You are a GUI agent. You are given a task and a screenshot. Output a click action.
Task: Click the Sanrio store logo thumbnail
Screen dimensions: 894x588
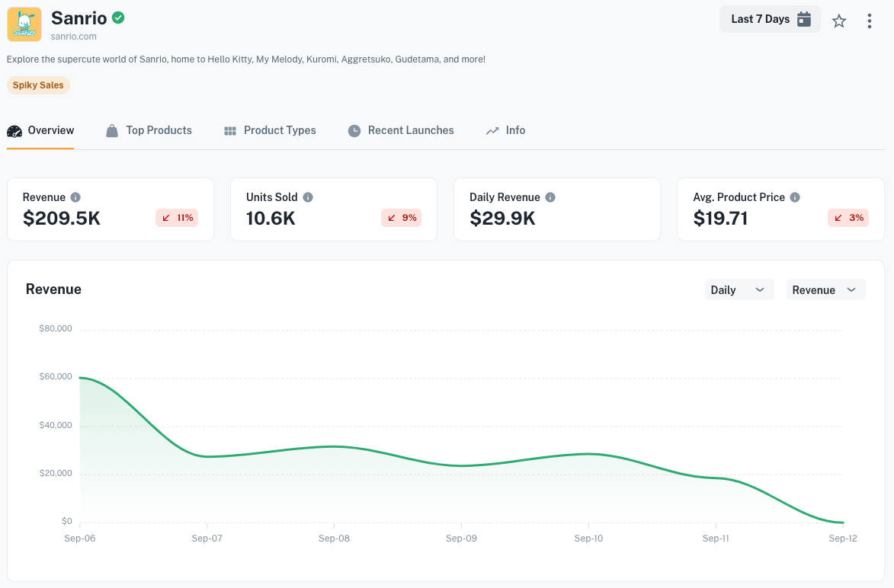24,24
